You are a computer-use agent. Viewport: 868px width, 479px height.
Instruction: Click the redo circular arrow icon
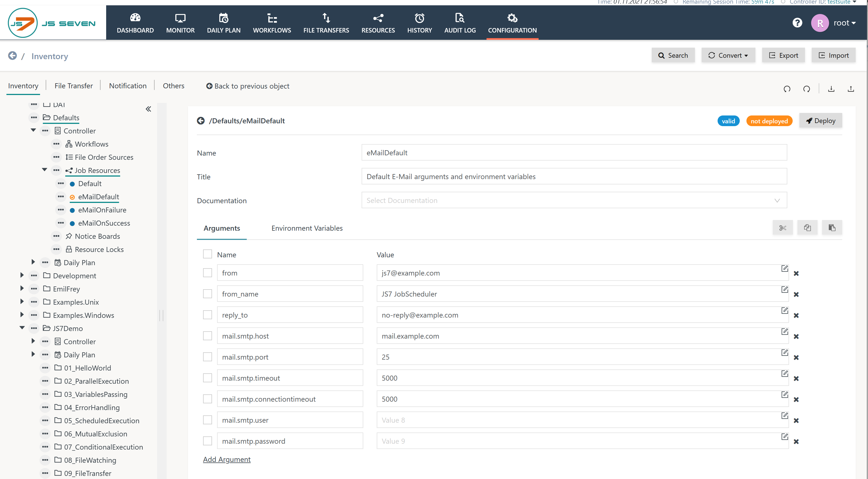coord(807,89)
